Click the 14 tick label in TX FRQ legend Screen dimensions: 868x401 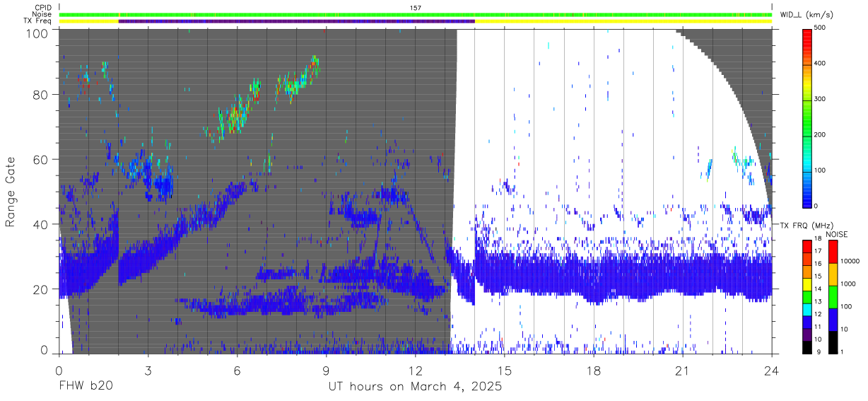click(x=819, y=290)
